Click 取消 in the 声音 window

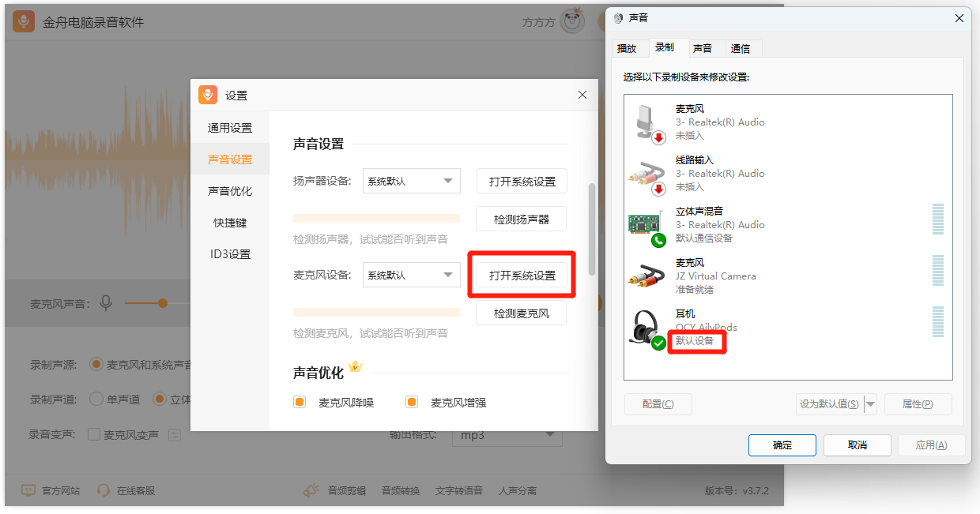(x=857, y=445)
